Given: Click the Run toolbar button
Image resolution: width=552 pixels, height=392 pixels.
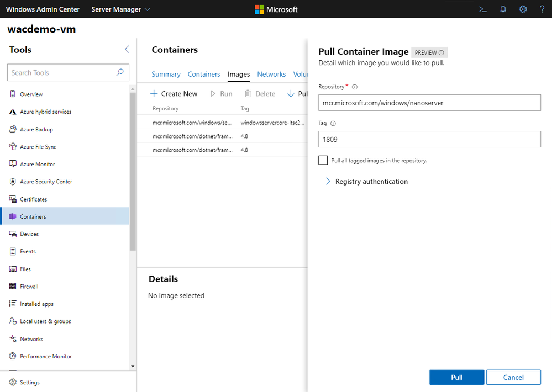Looking at the screenshot, I should (x=221, y=94).
